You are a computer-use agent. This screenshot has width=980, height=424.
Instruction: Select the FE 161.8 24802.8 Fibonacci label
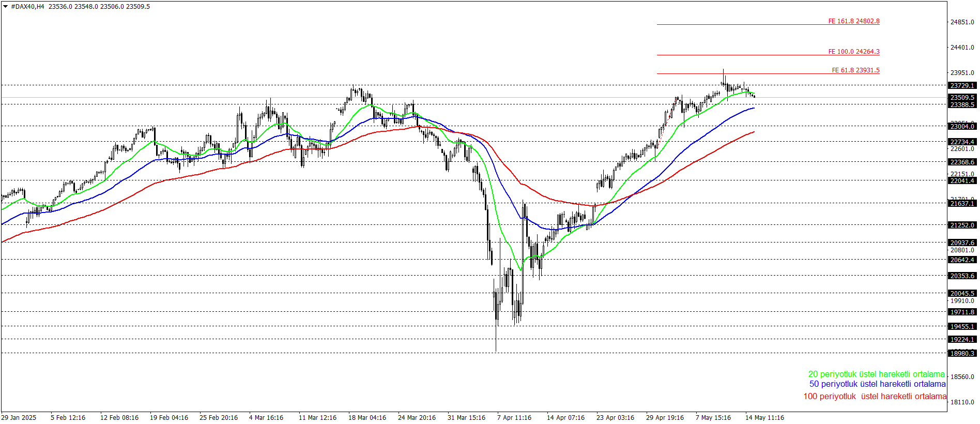pos(854,21)
